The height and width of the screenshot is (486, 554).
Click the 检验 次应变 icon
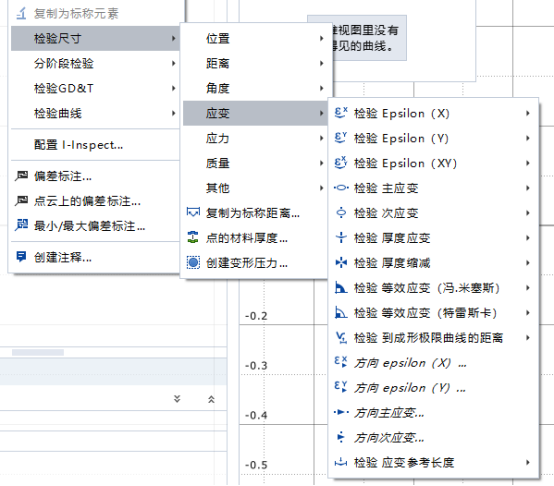[341, 213]
